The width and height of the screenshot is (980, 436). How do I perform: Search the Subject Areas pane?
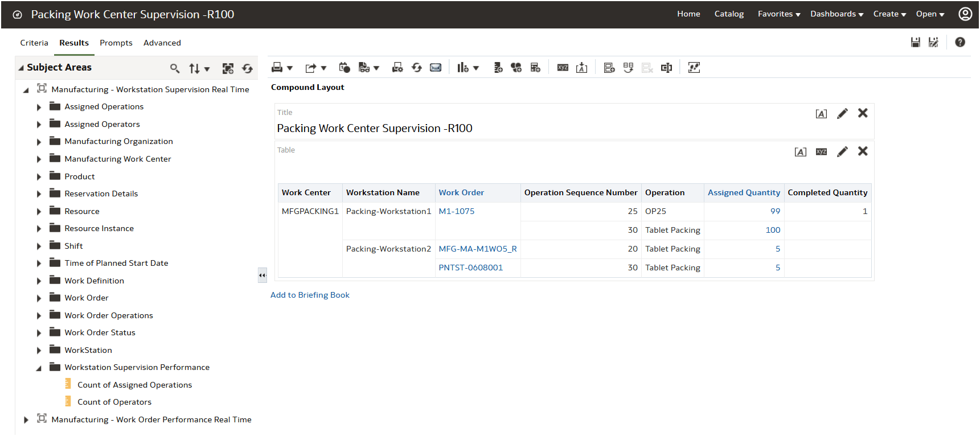[x=175, y=68]
